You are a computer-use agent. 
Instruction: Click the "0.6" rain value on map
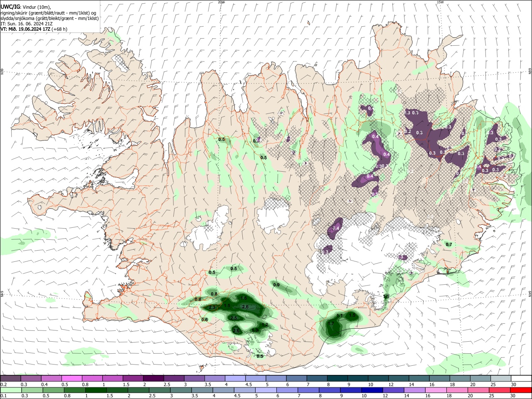click(x=204, y=320)
